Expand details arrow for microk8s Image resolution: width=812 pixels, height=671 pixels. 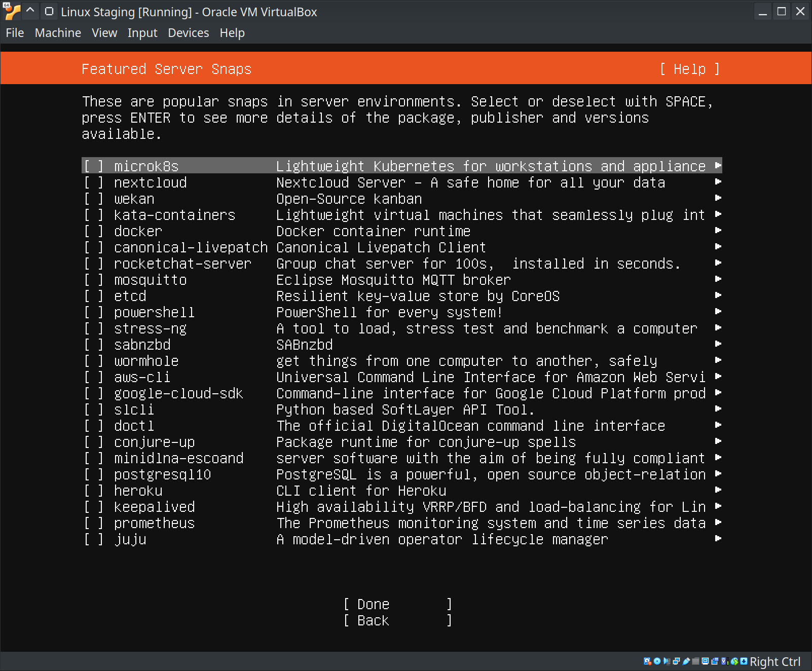click(x=718, y=166)
